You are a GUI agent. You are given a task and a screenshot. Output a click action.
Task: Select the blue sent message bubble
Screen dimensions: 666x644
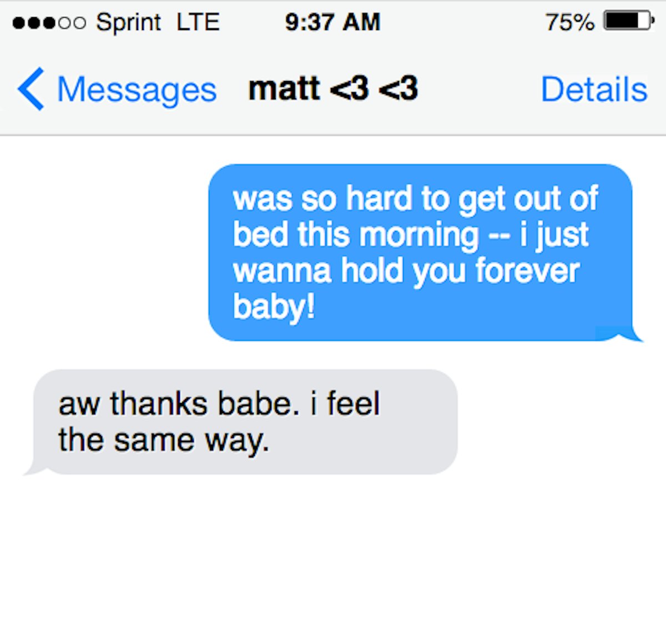tap(421, 253)
